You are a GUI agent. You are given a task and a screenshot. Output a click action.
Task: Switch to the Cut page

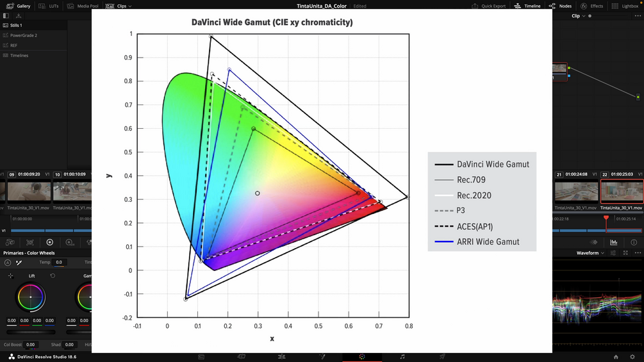click(x=242, y=357)
